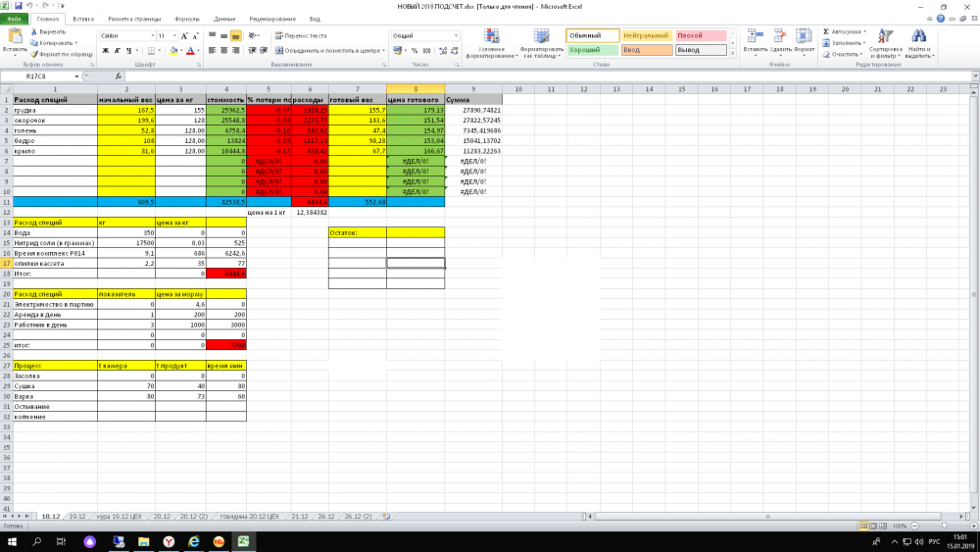Viewport: 980px width, 552px height.
Task: Toggle bold formatting (Ж)
Action: point(104,50)
